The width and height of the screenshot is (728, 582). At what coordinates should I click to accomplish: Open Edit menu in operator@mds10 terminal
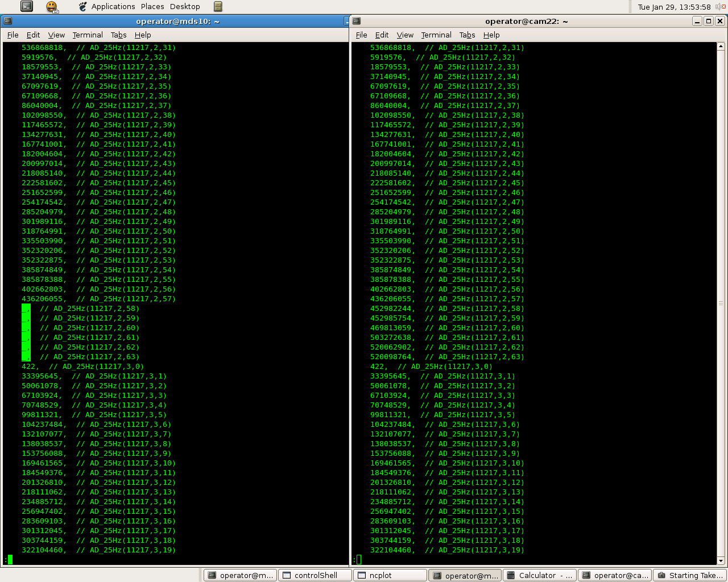coord(34,35)
